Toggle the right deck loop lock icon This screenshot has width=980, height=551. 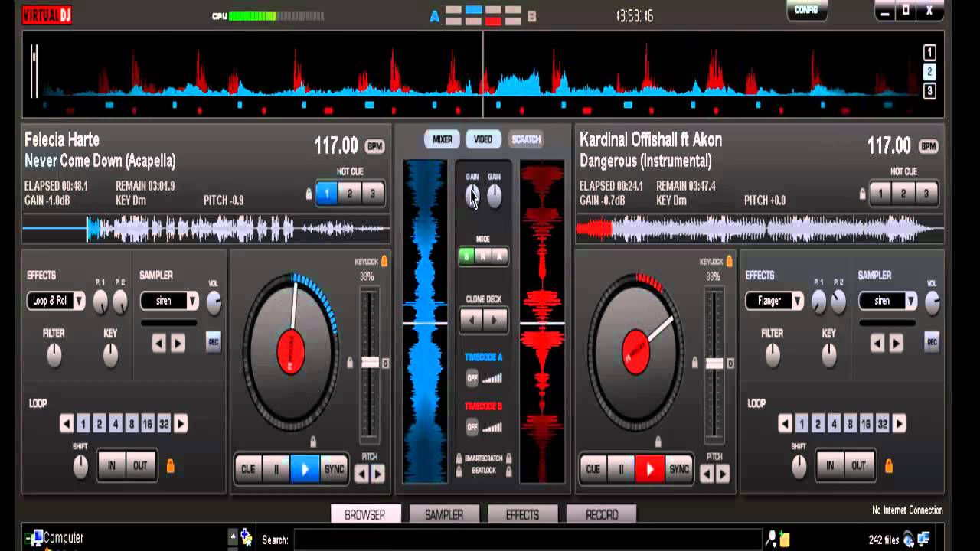pos(888,465)
